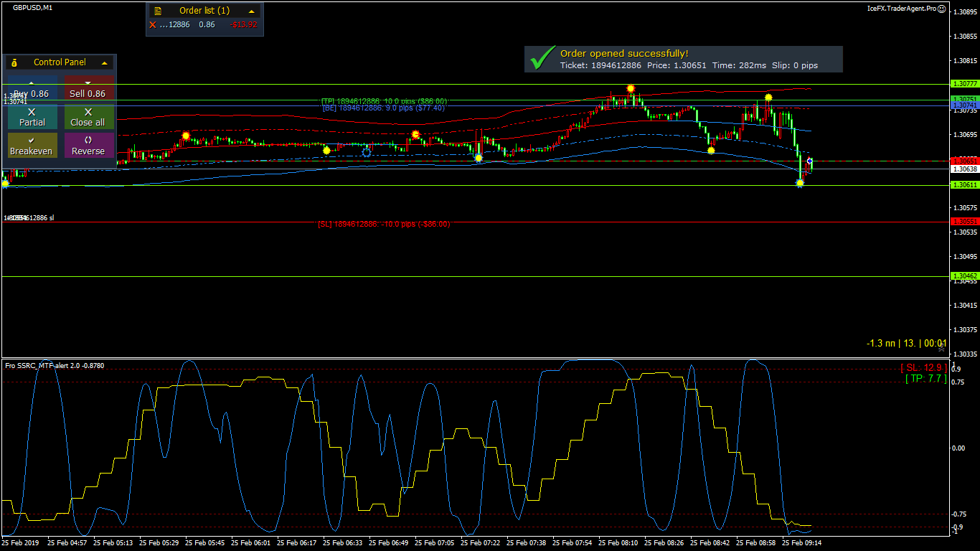Click the -$13.92 profit value

click(x=243, y=25)
